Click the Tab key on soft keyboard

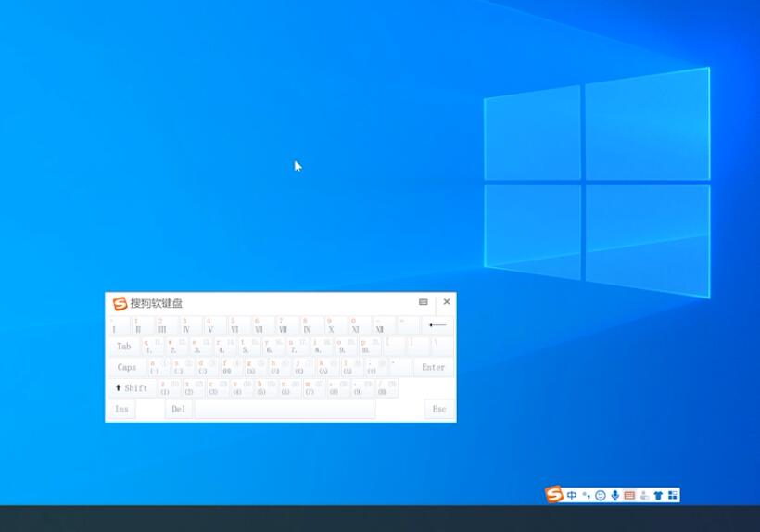click(123, 347)
